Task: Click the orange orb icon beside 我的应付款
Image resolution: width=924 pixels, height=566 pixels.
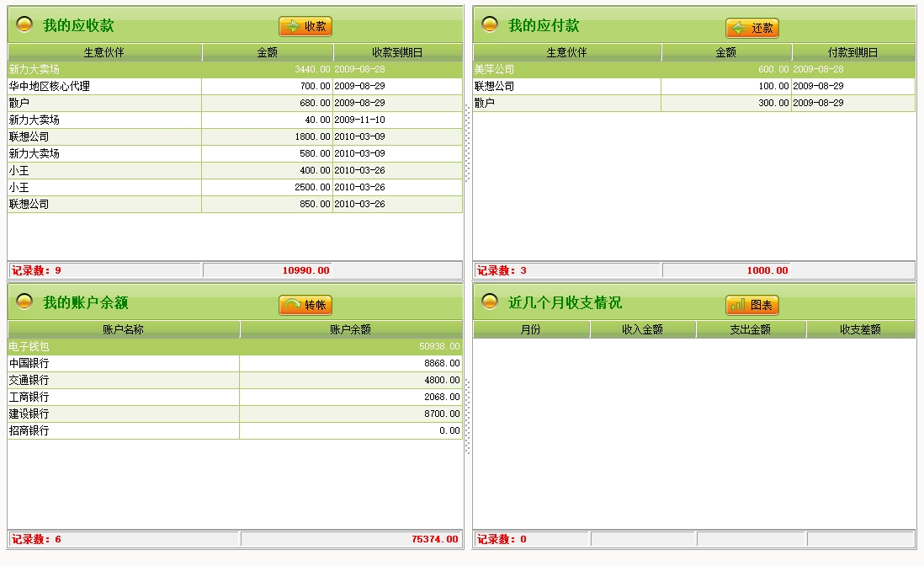Action: coord(490,24)
